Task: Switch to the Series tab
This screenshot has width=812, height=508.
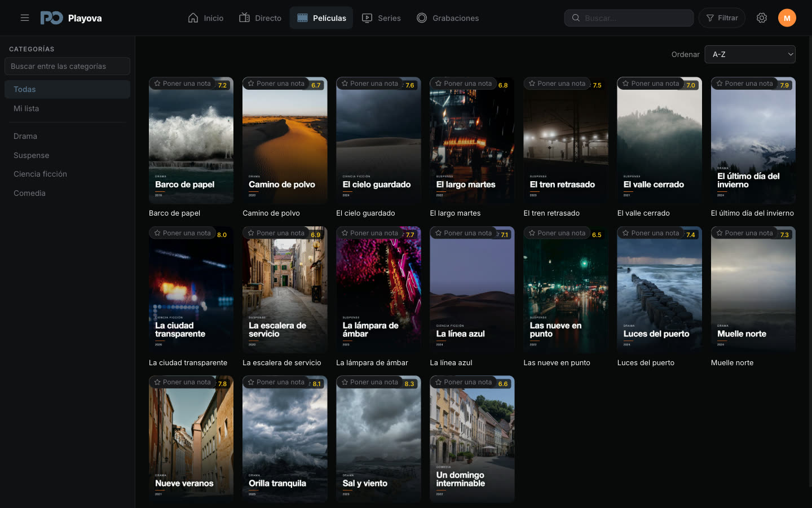Action: pos(381,18)
